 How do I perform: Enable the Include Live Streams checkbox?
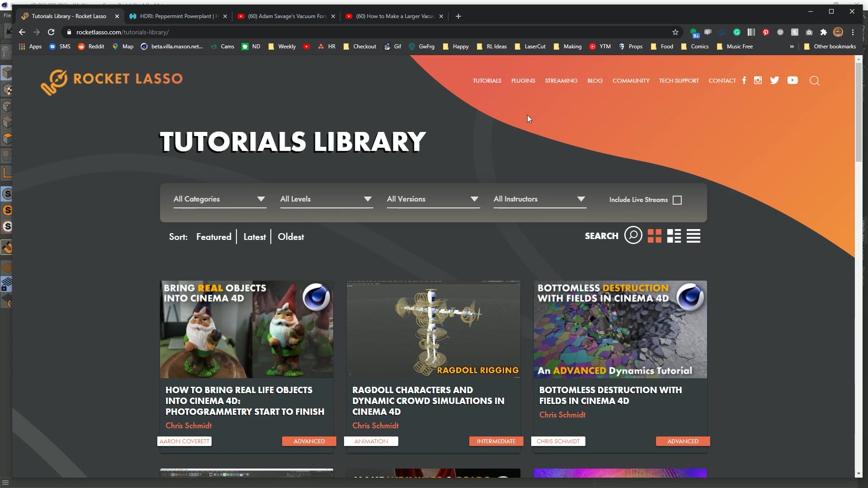point(677,200)
